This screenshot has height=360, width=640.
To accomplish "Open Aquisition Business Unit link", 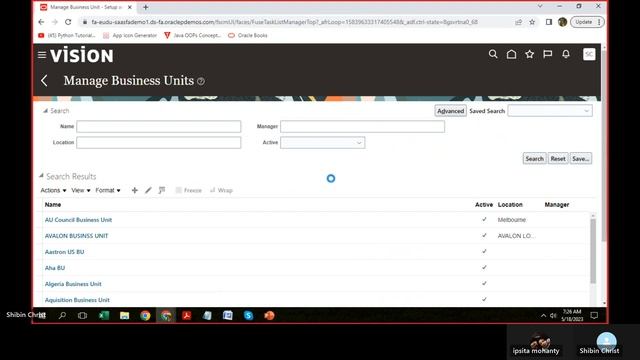I will click(77, 300).
